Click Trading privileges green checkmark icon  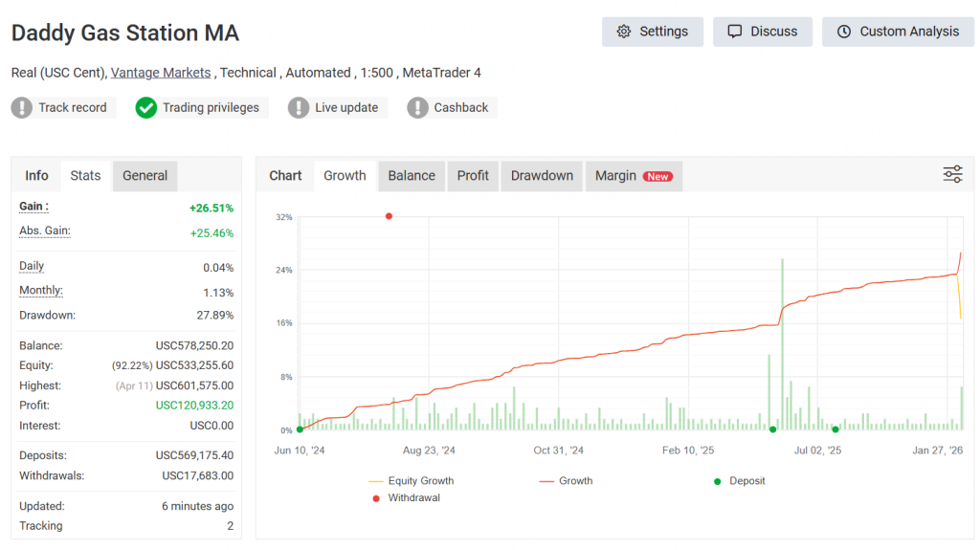(x=145, y=108)
